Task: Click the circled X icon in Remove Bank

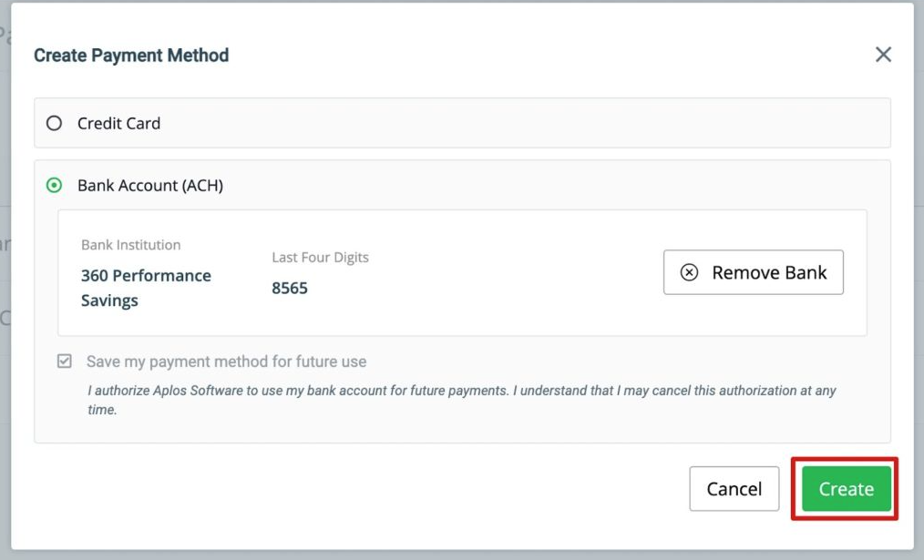Action: click(689, 272)
